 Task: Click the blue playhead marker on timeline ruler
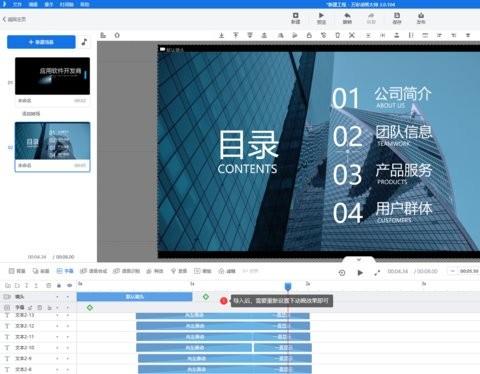click(x=288, y=286)
